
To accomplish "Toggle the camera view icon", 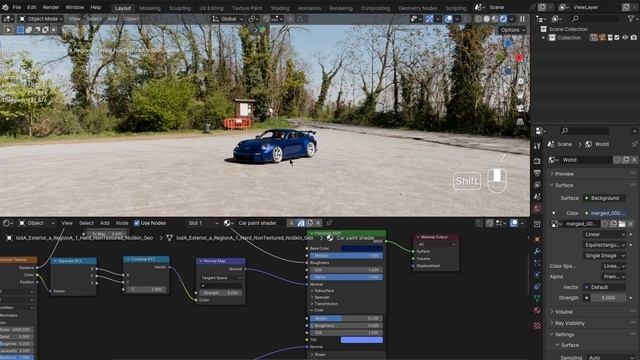I will (x=520, y=108).
